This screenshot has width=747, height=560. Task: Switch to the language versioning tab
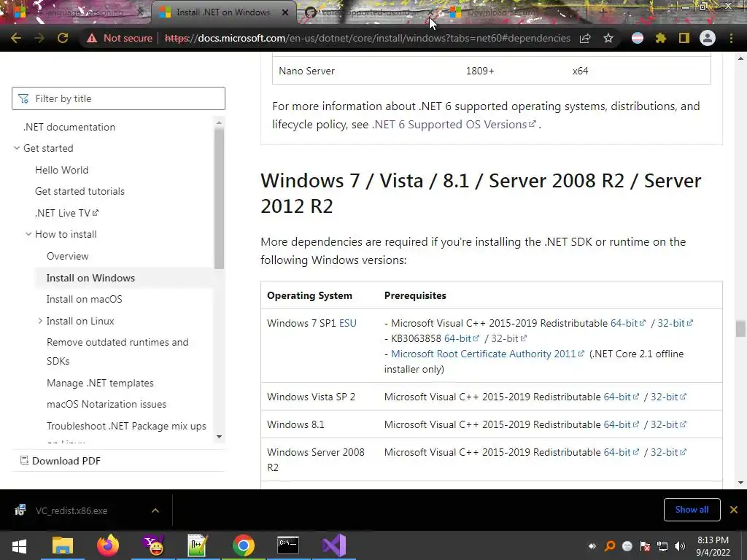point(79,12)
